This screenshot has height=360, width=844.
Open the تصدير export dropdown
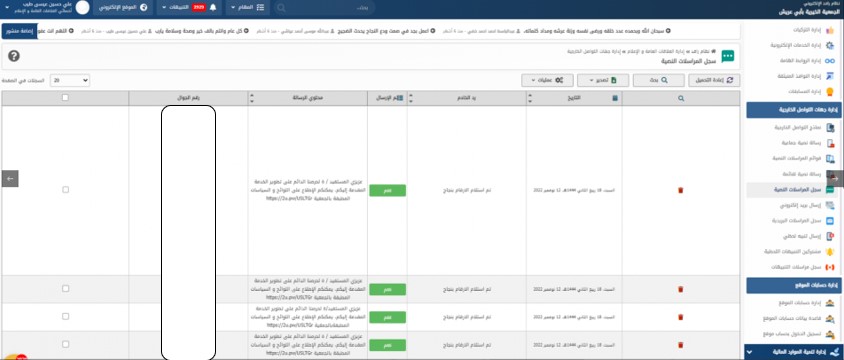click(603, 80)
